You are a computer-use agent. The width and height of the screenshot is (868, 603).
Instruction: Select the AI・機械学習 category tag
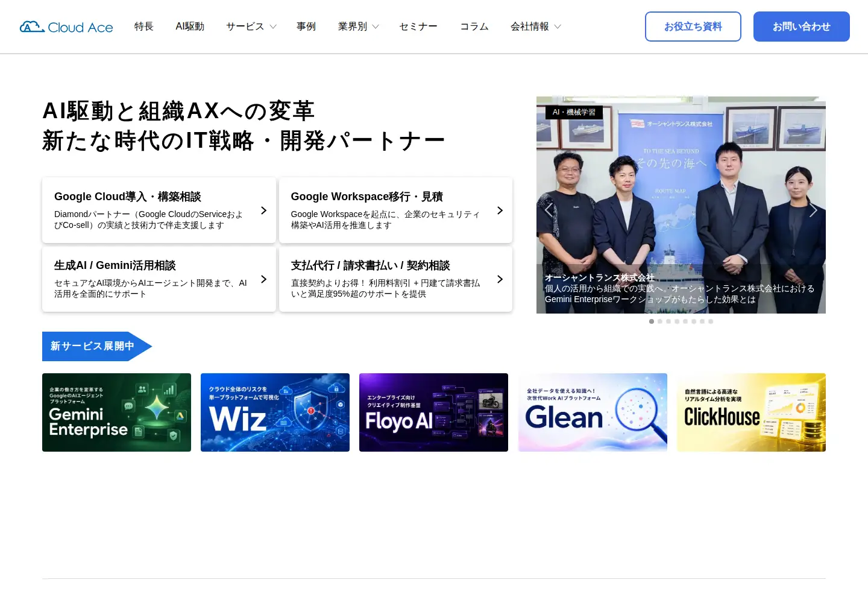point(574,112)
